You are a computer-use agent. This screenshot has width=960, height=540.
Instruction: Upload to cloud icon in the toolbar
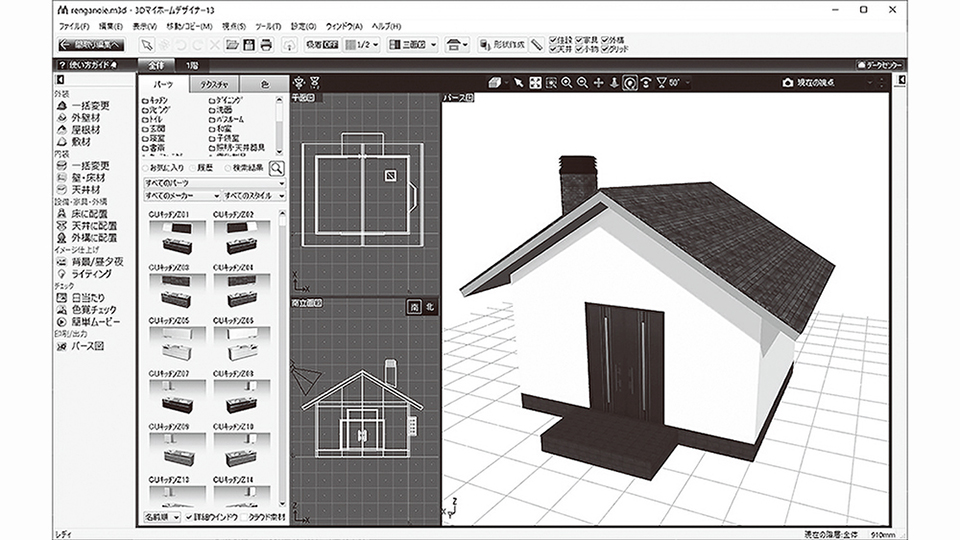tap(289, 45)
